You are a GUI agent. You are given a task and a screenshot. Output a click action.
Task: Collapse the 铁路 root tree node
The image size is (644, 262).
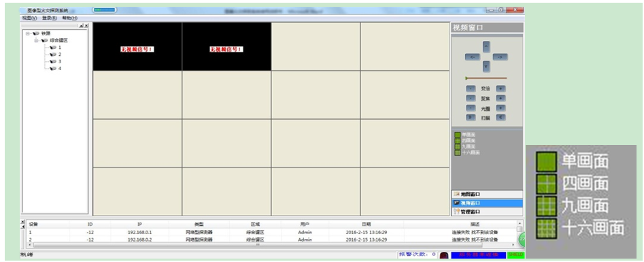click(x=27, y=33)
